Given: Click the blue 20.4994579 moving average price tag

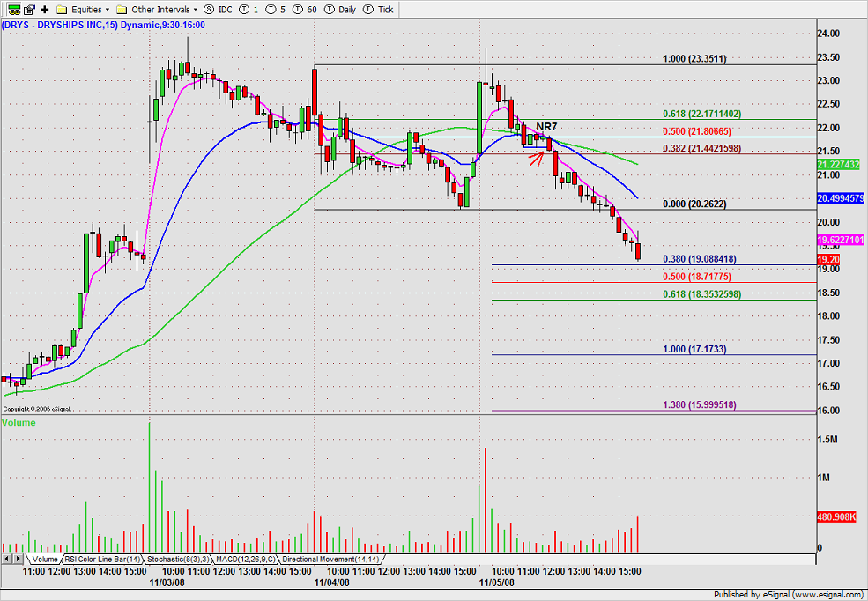Looking at the screenshot, I should 841,198.
